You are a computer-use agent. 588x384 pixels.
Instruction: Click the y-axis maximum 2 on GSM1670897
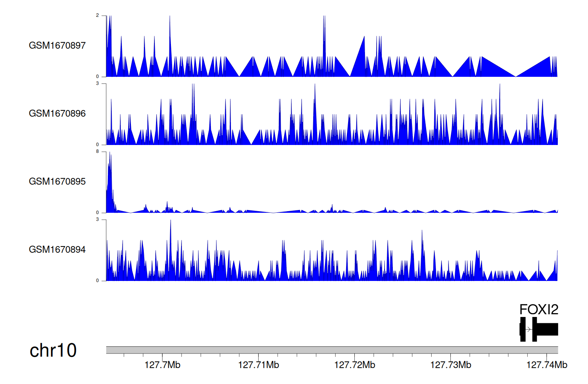tap(98, 16)
